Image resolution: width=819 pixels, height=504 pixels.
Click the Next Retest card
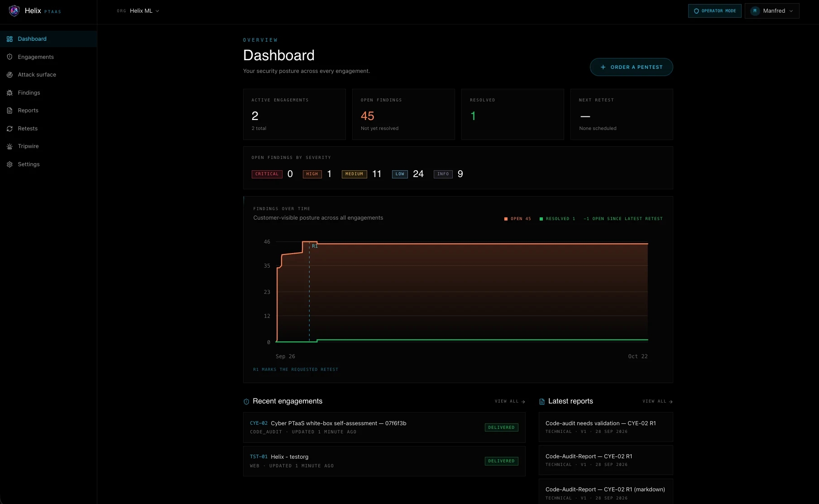(622, 114)
